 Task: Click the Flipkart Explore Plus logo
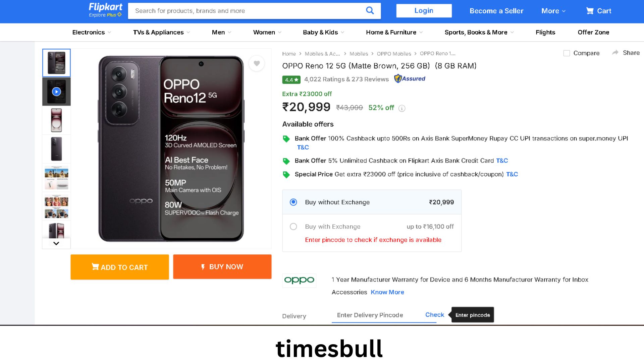[105, 10]
